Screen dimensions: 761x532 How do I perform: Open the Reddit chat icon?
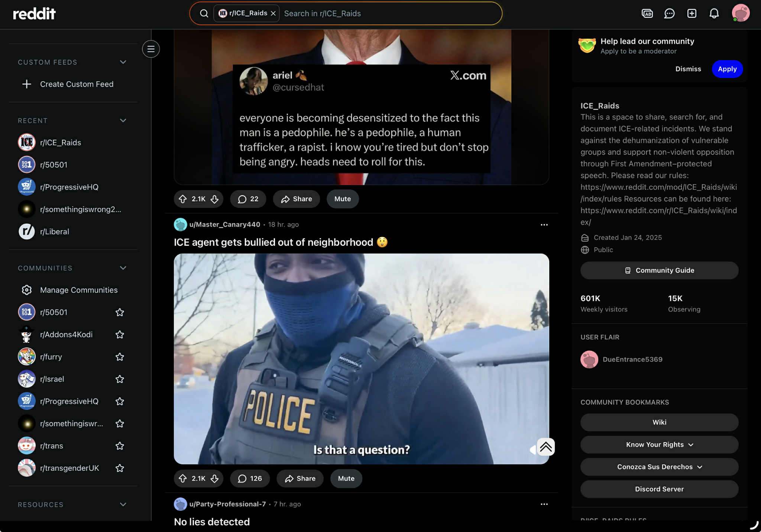[669, 14]
